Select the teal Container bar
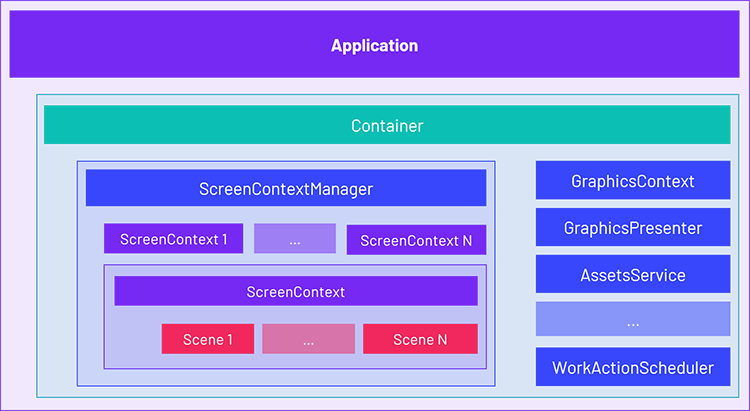 pos(387,126)
